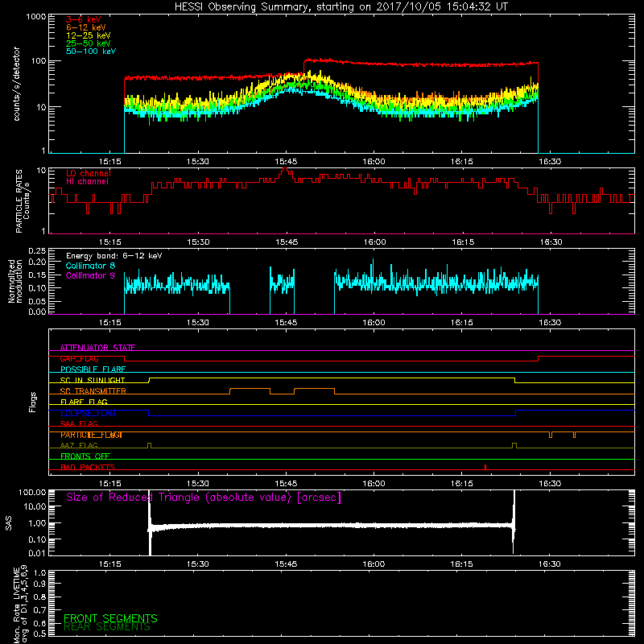Select the 12-25 keV legend label

88,35
